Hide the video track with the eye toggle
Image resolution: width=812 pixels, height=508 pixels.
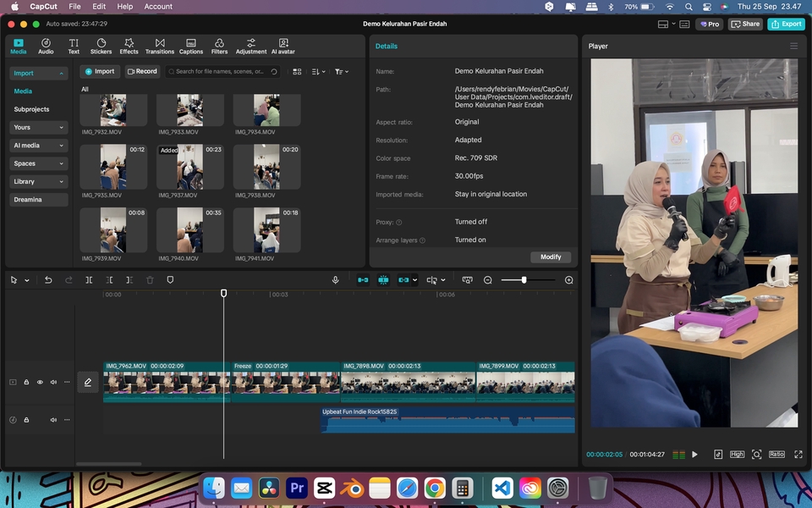(40, 382)
